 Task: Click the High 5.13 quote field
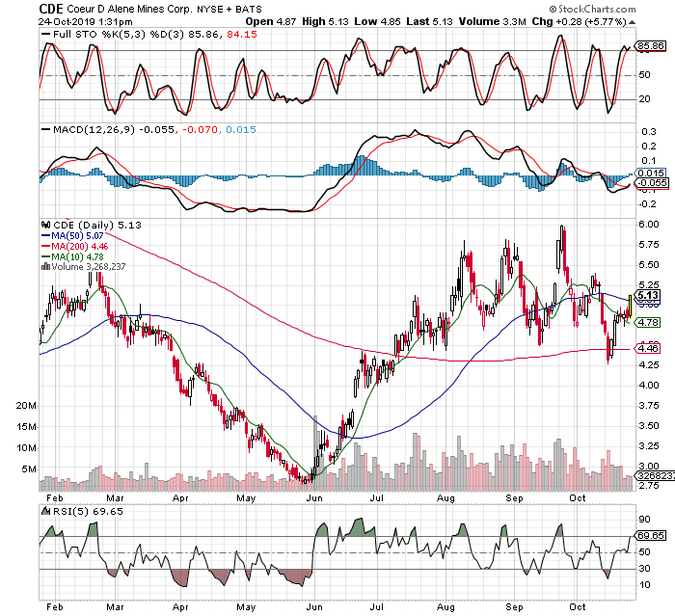(325, 21)
